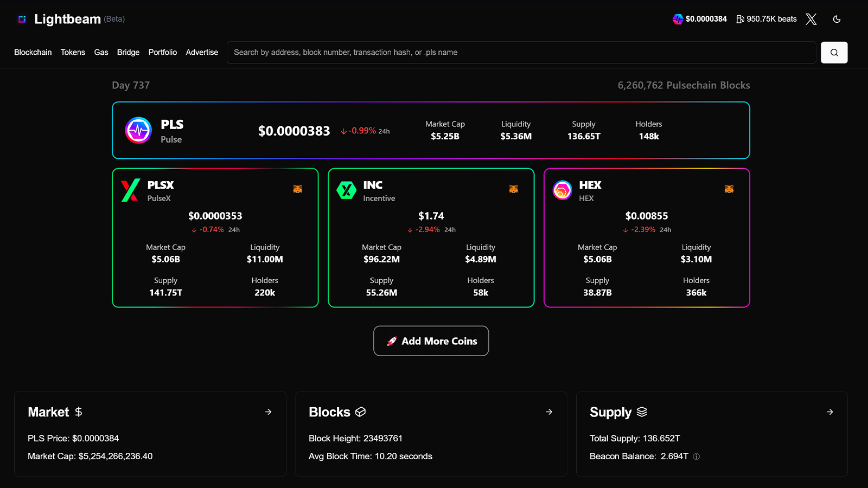Click the Add More Coins button
This screenshot has height=488, width=868.
click(431, 341)
